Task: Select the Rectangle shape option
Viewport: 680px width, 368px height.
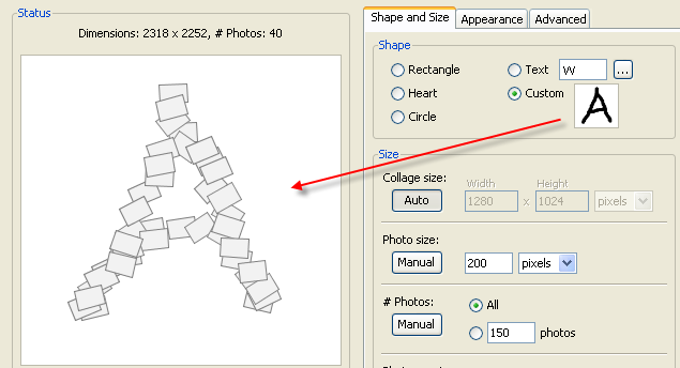Action: (x=425, y=70)
